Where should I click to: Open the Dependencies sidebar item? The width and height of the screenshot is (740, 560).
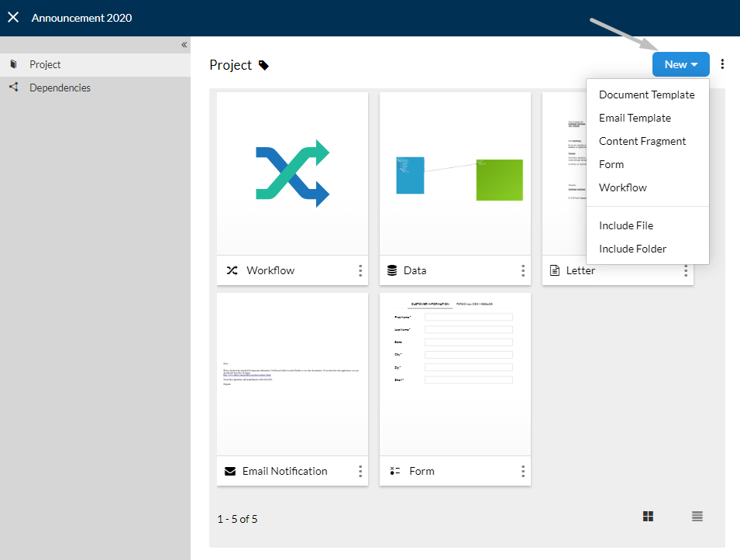pyautogui.click(x=95, y=88)
